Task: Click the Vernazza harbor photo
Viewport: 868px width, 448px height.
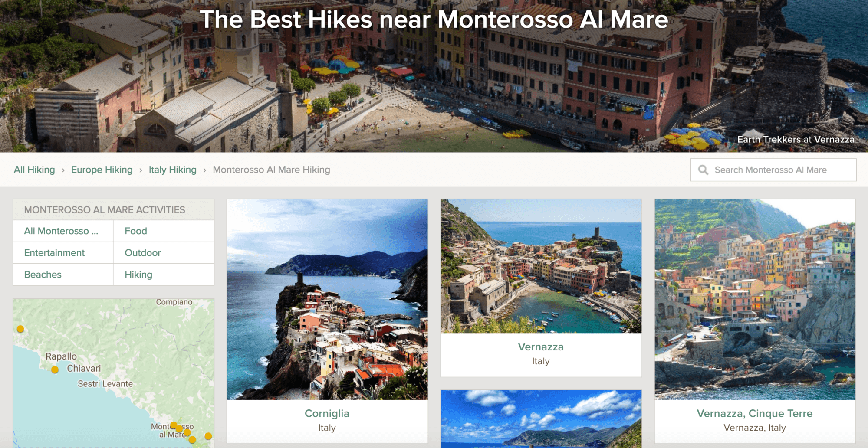Action: (541, 266)
